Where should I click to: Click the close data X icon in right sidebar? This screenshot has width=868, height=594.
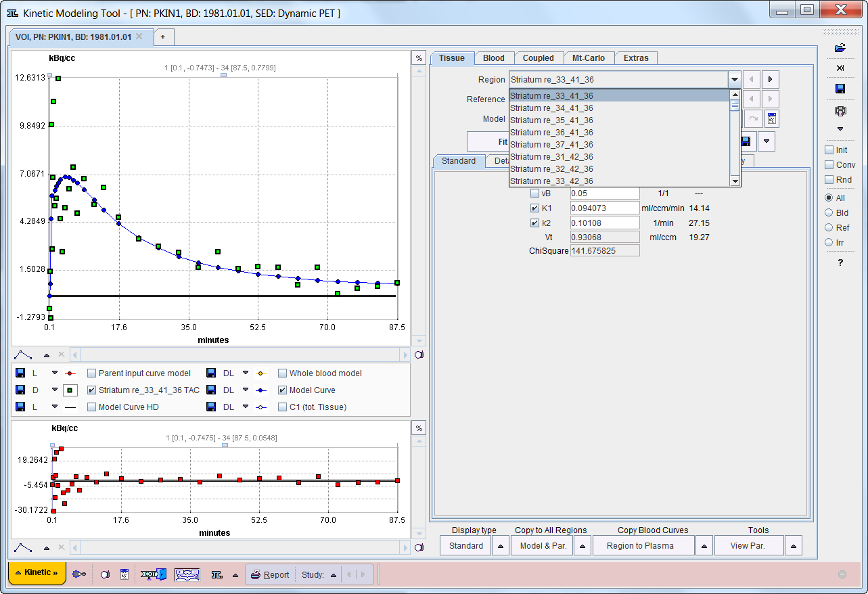click(x=840, y=68)
